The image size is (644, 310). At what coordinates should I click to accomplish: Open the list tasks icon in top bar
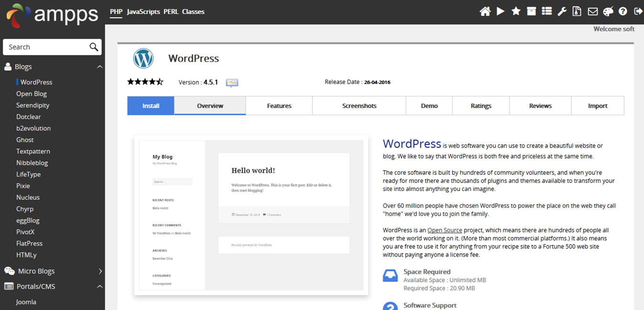(x=547, y=11)
